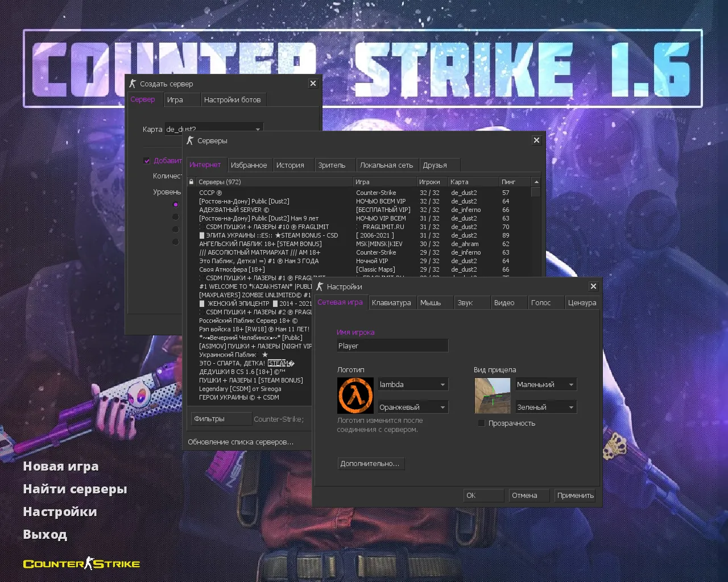Click the lock icon in the server list header

192,181
